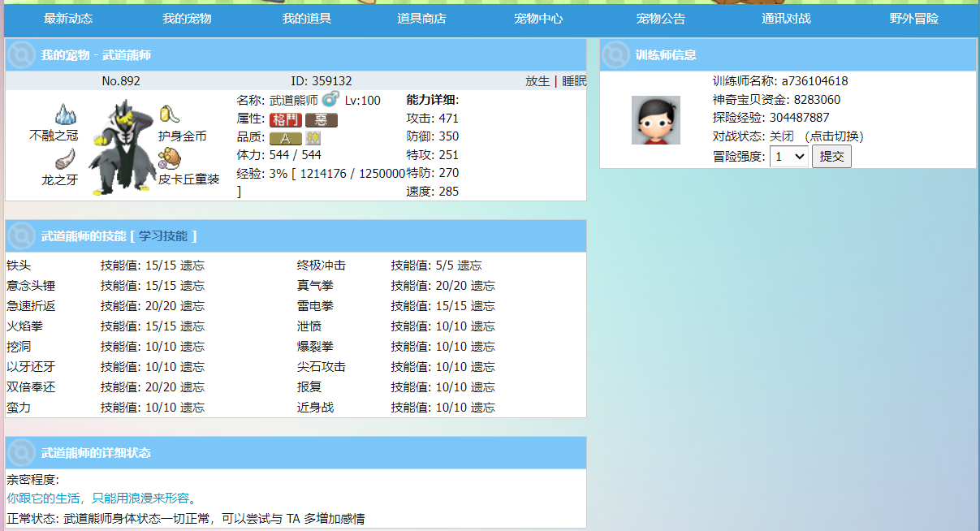The width and height of the screenshot is (980, 531).
Task: Visit the 道具商店 item shop
Action: 421,19
